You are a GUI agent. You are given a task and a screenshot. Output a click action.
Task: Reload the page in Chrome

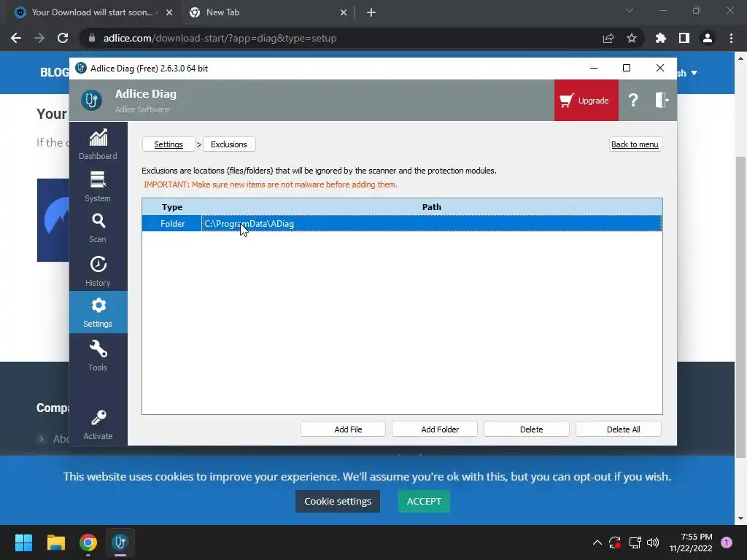[x=63, y=38]
